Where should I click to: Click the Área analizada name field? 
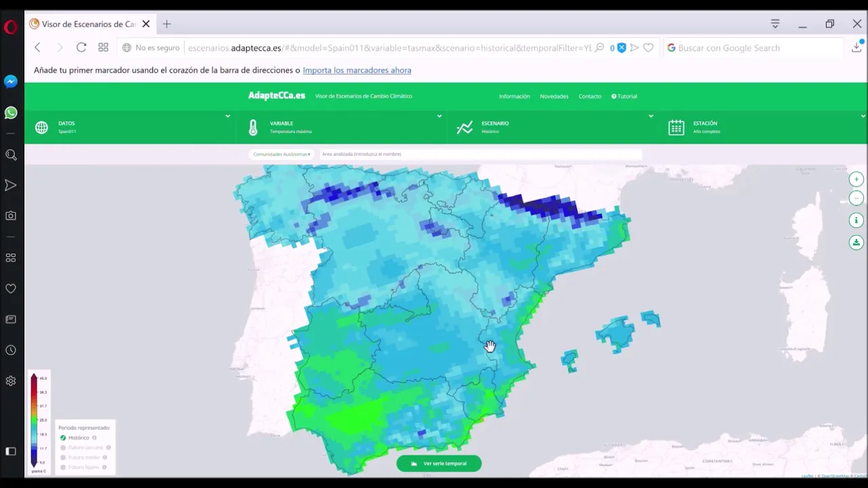pos(480,154)
